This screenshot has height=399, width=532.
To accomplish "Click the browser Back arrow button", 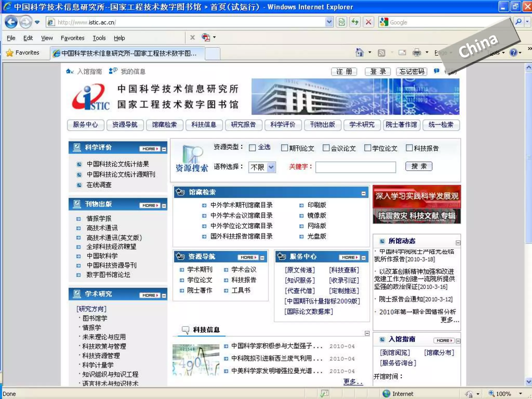I will point(11,22).
